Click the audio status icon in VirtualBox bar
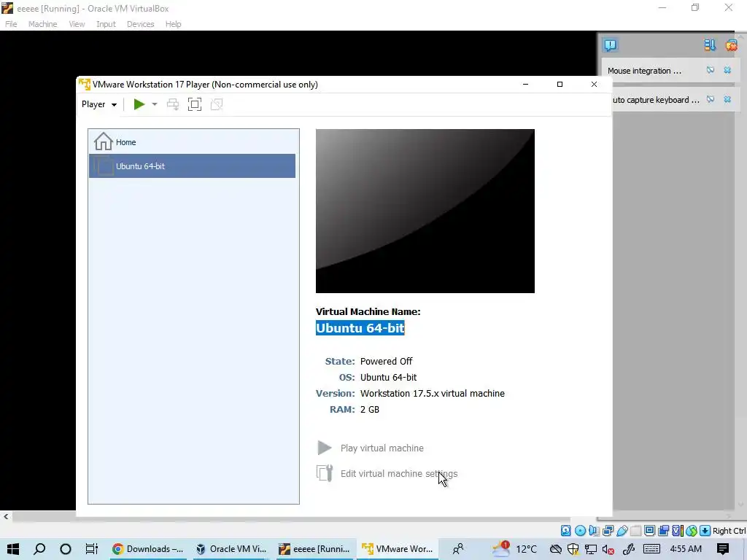Screen dimensions: 747x560 [594, 531]
